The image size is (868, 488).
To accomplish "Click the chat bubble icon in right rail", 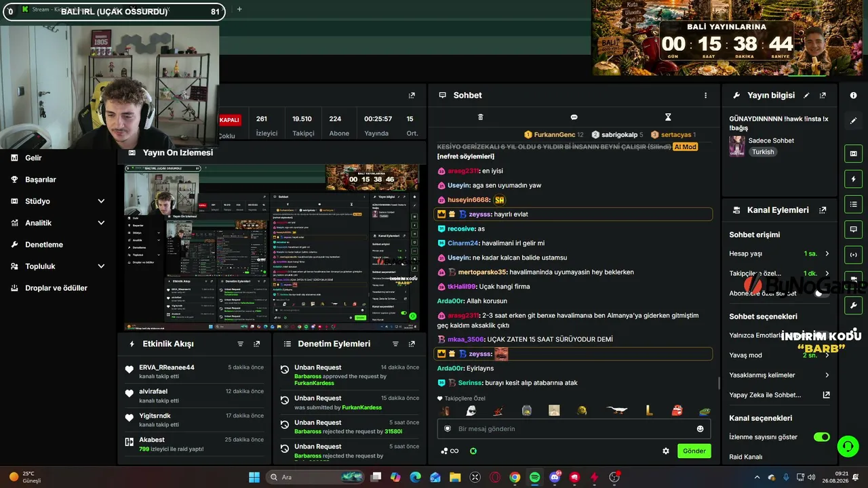I will tap(853, 229).
